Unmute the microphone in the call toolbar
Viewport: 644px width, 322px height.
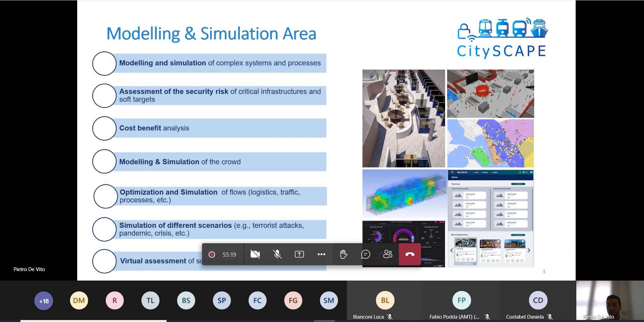click(277, 254)
